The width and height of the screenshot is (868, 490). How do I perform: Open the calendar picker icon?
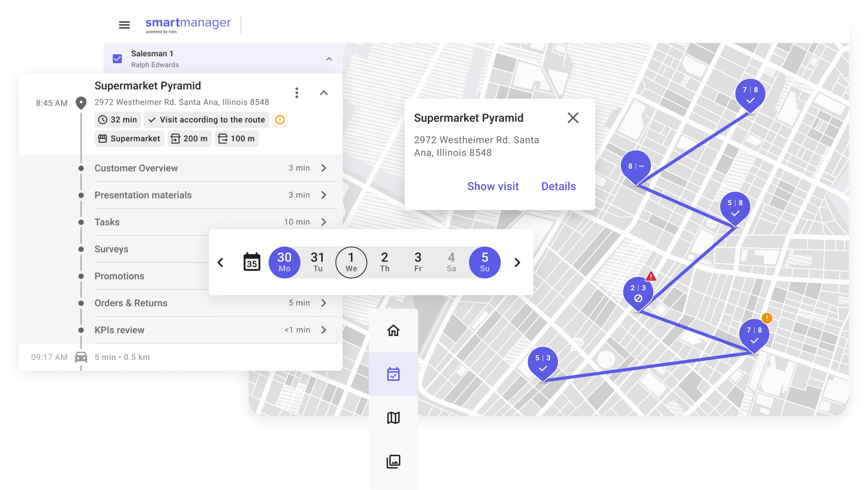(x=252, y=262)
